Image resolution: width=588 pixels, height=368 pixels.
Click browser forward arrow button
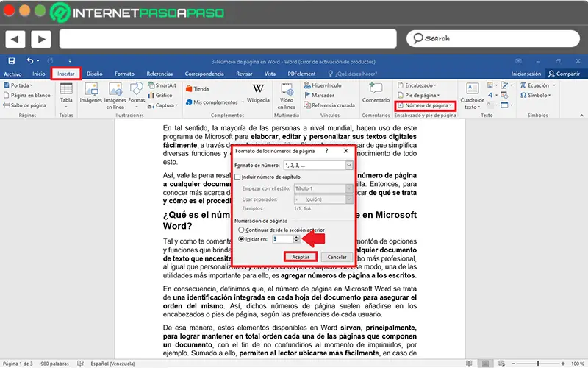(41, 39)
